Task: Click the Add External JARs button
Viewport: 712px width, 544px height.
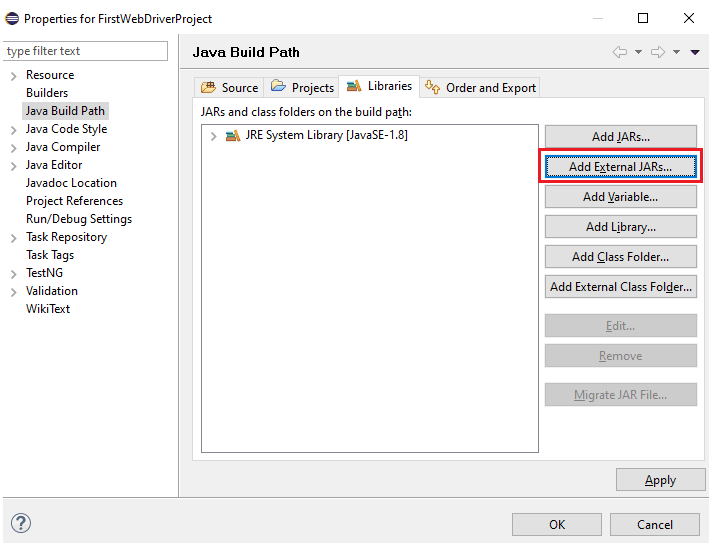Action: [x=620, y=167]
